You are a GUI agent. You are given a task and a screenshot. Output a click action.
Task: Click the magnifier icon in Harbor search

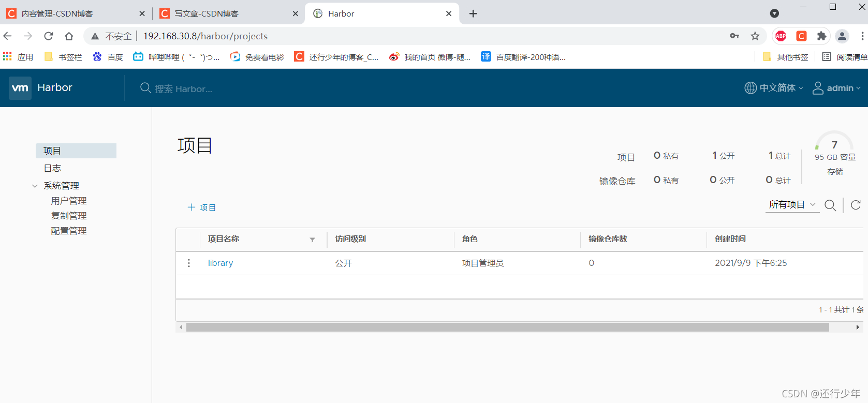pos(145,88)
